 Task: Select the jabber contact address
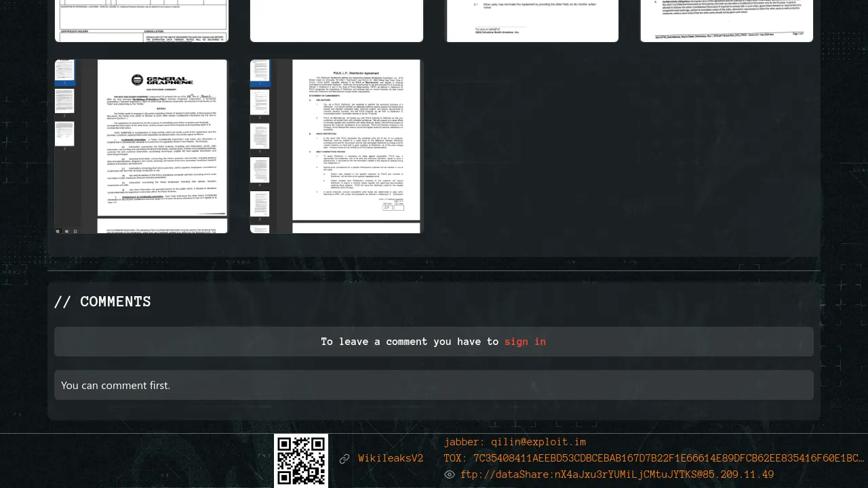515,442
